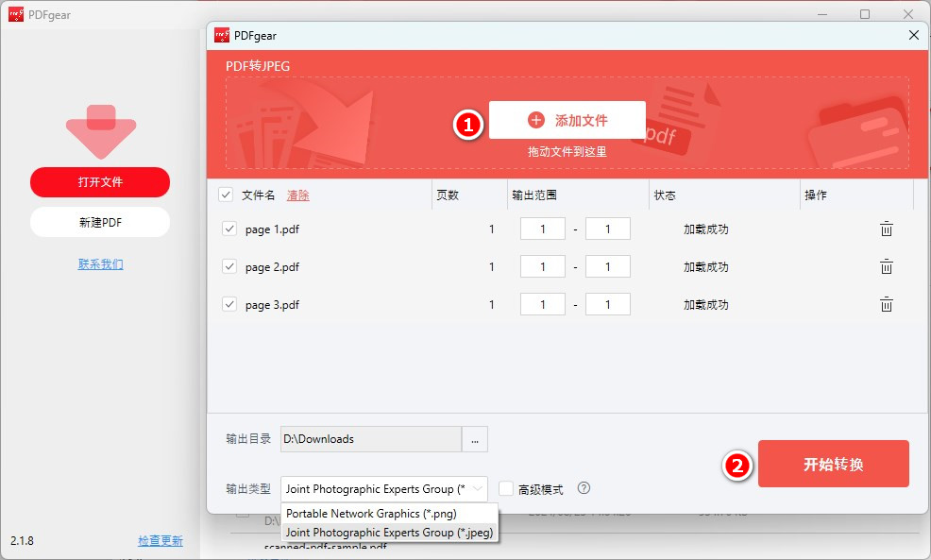Remove page 2.pdf via the trash icon

[x=886, y=266]
